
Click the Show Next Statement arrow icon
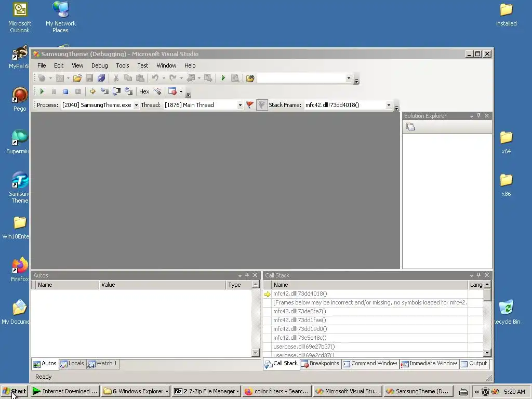[92, 91]
